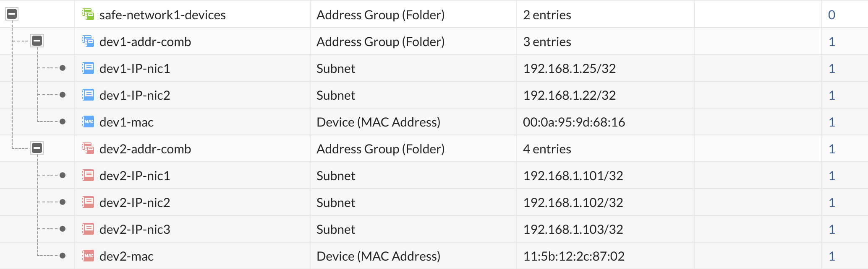The width and height of the screenshot is (868, 269).
Task: Click the Subnet icon next to dev1-IP-nic1
Action: pyautogui.click(x=87, y=68)
